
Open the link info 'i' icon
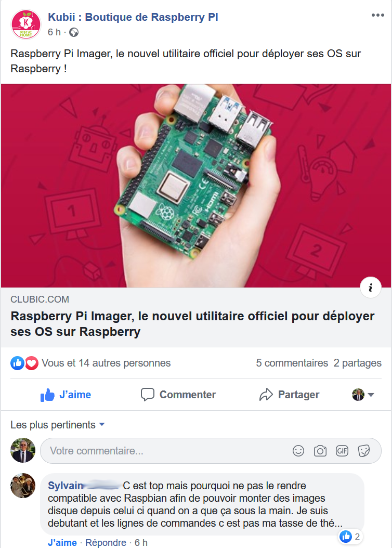[370, 288]
